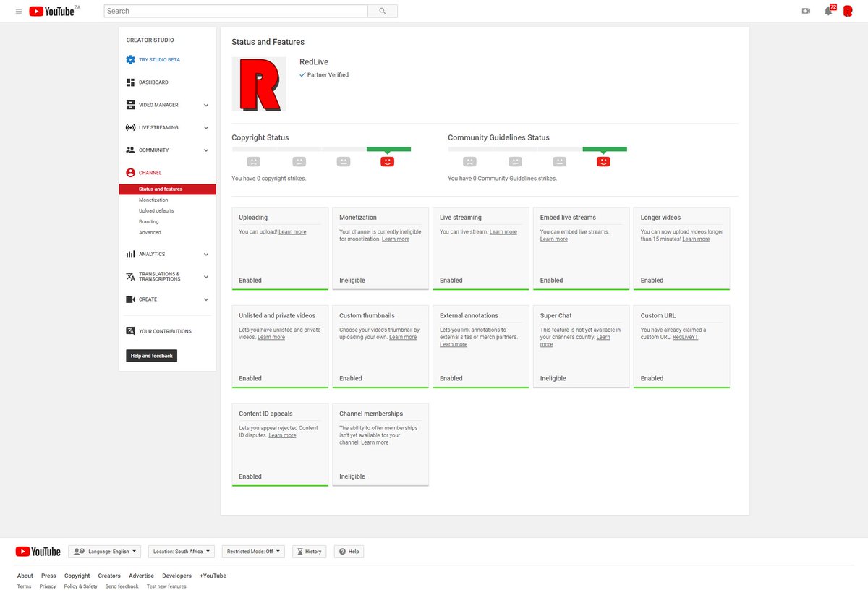
Task: Open the hamburger guide menu
Action: pos(19,11)
